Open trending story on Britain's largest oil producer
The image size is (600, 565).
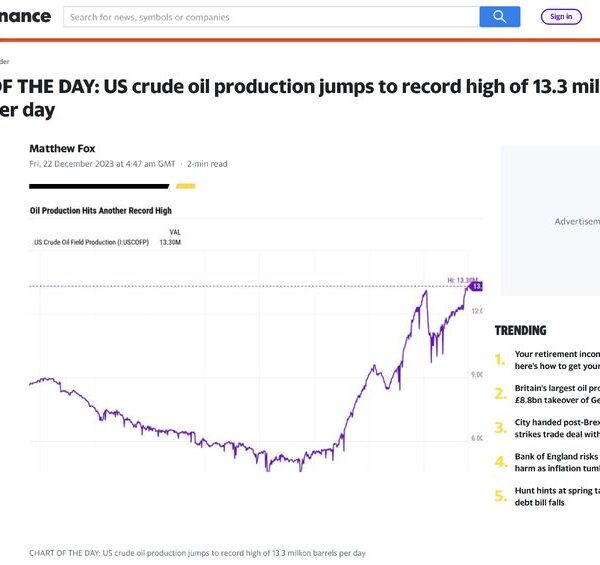point(557,394)
